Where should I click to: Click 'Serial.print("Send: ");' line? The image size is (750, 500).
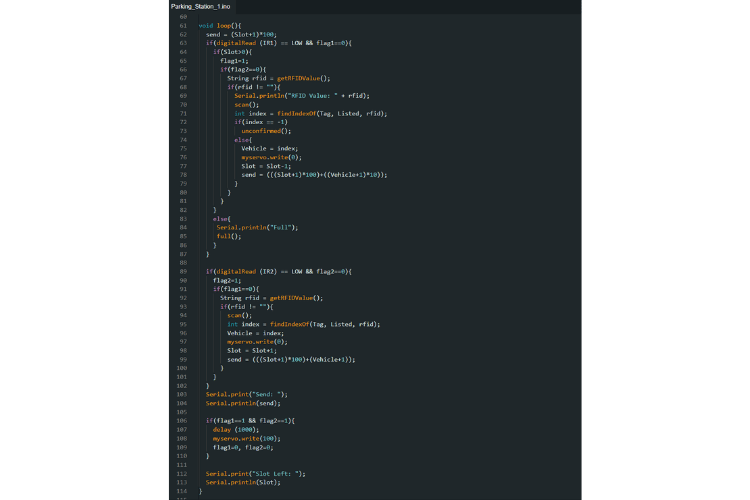point(247,395)
